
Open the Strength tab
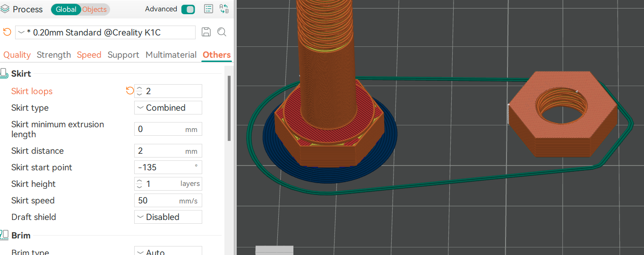[x=53, y=55]
